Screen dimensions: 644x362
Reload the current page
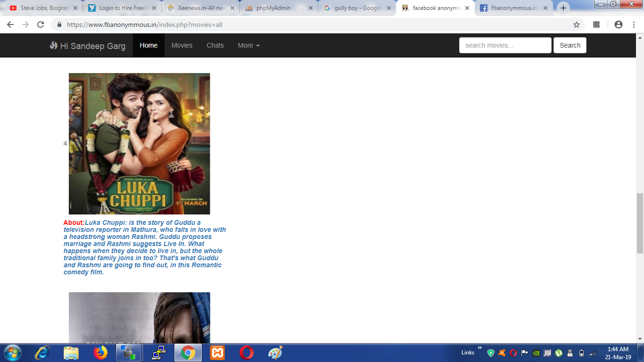point(41,25)
